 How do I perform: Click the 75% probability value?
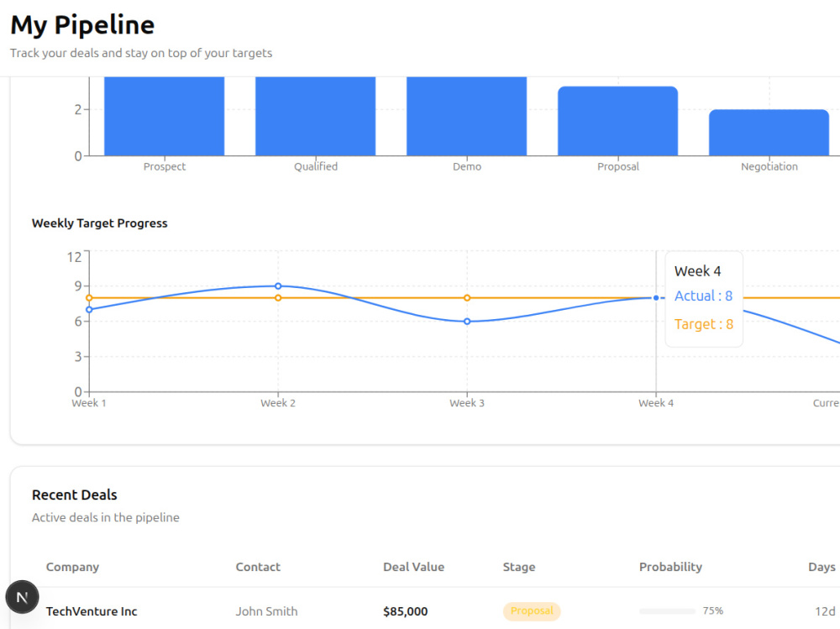(x=712, y=611)
